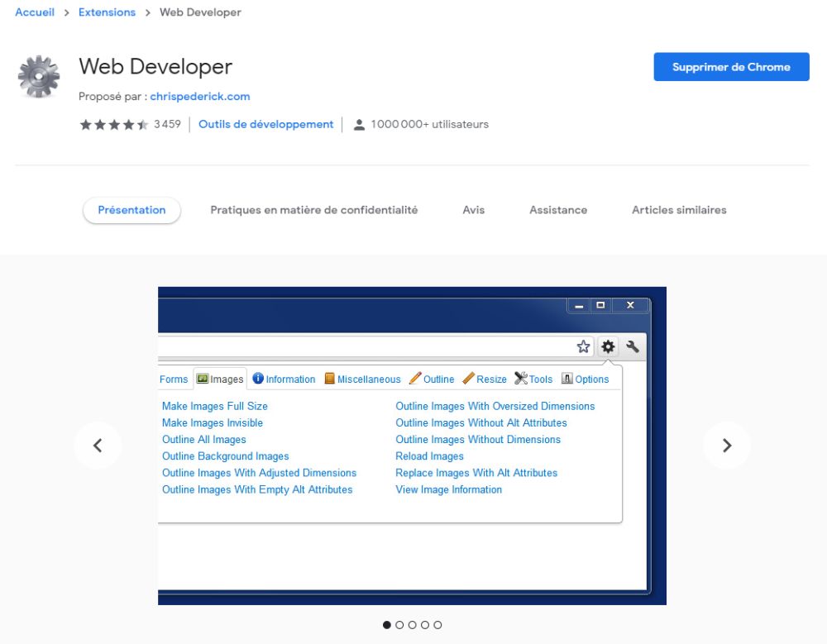Click Outline Images With Empty Alt Attributes
Viewport: 827px width, 644px height.
(257, 490)
